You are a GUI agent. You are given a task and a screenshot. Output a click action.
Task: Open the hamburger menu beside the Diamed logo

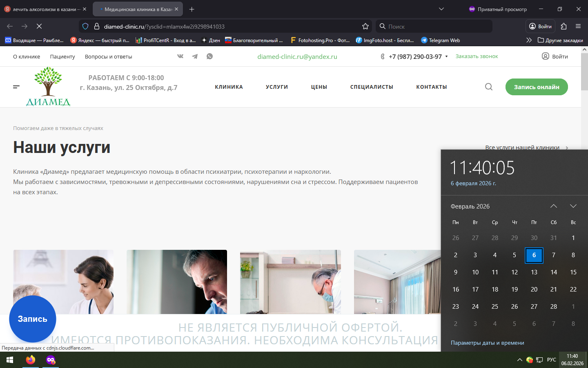coord(16,87)
